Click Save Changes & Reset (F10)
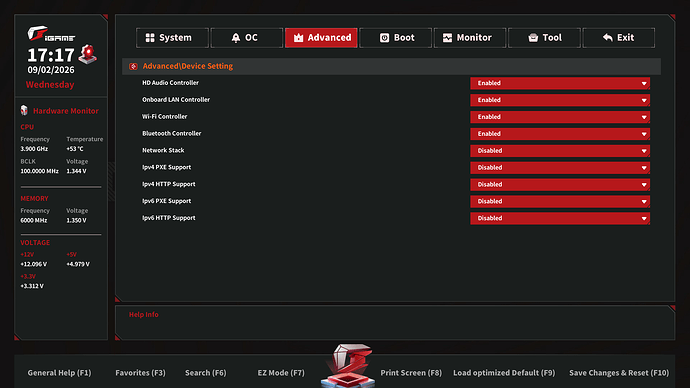 point(619,373)
